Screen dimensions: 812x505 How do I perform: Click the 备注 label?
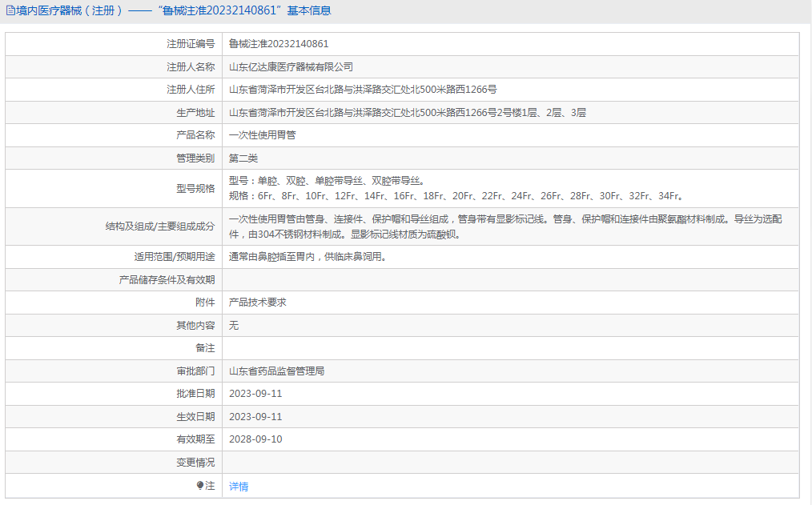205,347
